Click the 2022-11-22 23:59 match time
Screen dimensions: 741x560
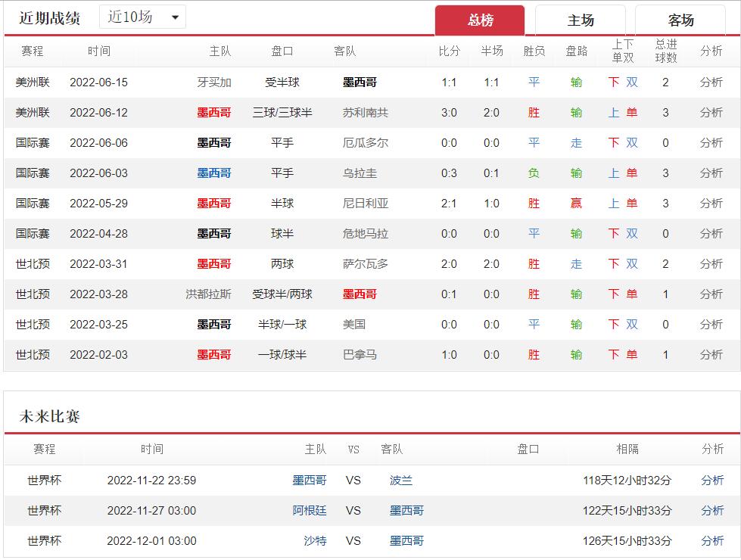click(x=151, y=480)
